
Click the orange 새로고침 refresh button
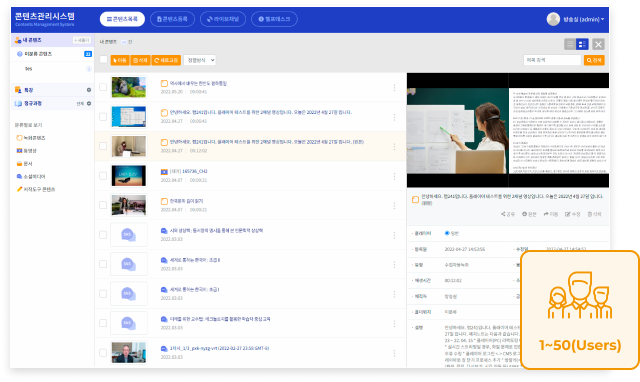tap(166, 60)
